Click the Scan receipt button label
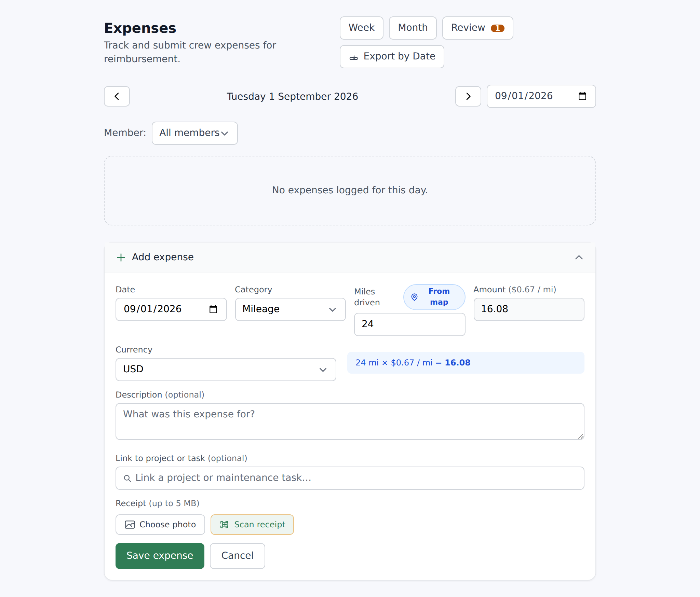Screen dimensions: 700x597 coord(259,525)
